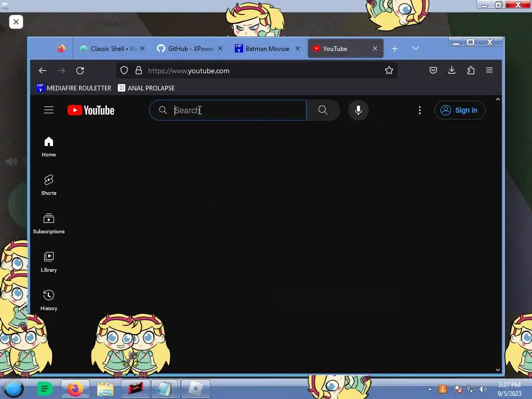Open History in YouTube sidebar
The height and width of the screenshot is (399, 532).
click(49, 300)
